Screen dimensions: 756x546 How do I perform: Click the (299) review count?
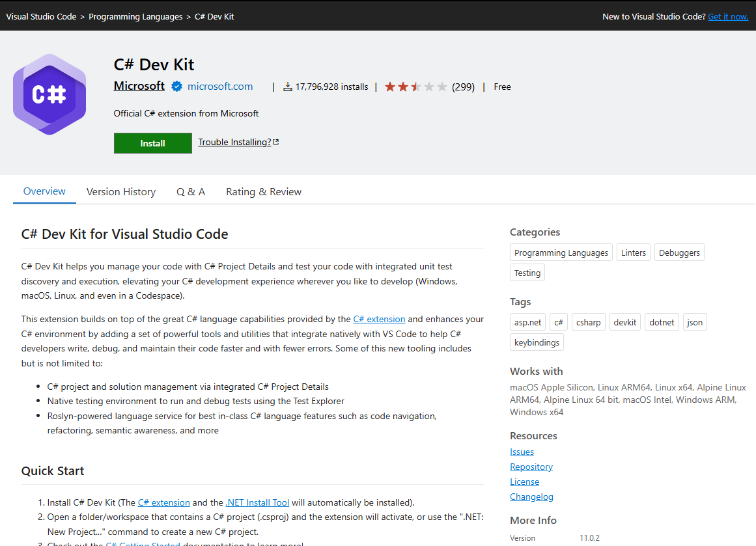[x=463, y=87]
